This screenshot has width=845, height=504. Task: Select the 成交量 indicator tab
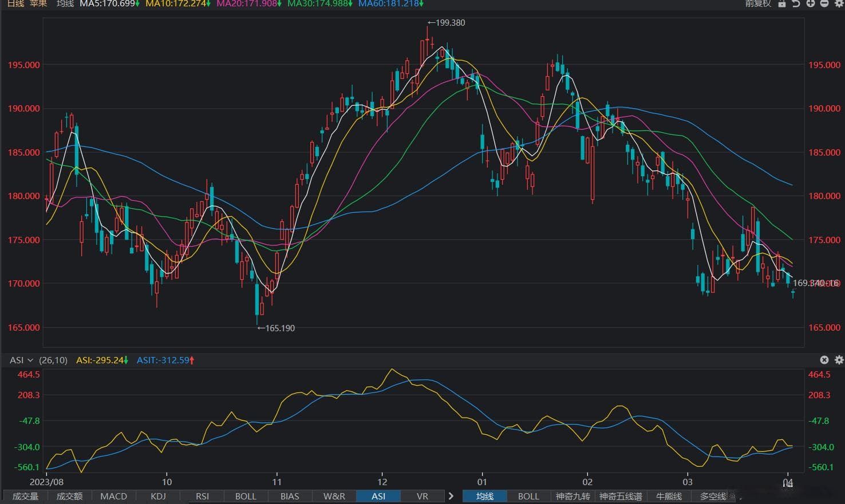click(x=25, y=496)
